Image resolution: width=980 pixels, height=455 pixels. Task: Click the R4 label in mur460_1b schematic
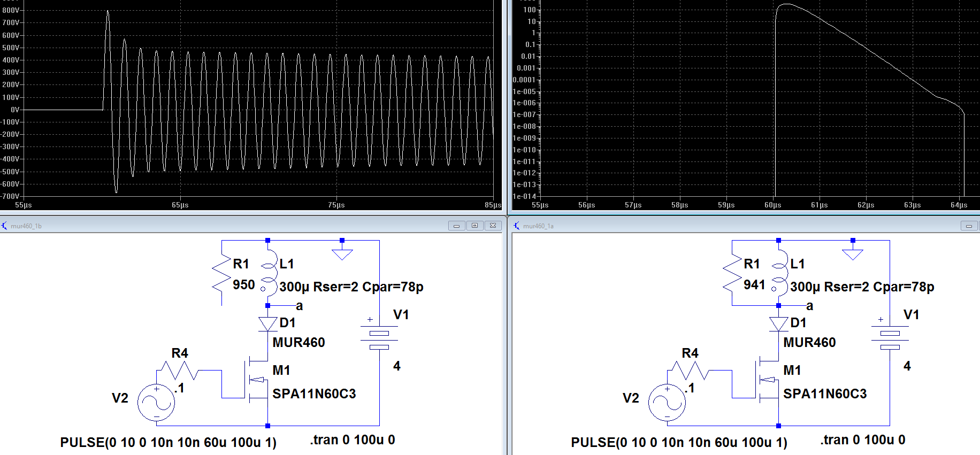pyautogui.click(x=180, y=353)
